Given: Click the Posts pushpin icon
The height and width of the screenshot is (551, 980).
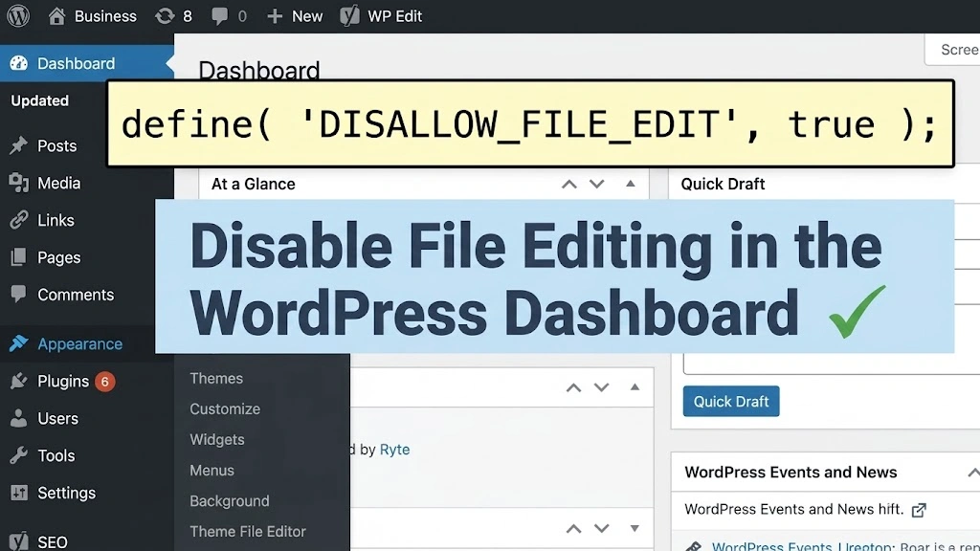Looking at the screenshot, I should pos(19,145).
